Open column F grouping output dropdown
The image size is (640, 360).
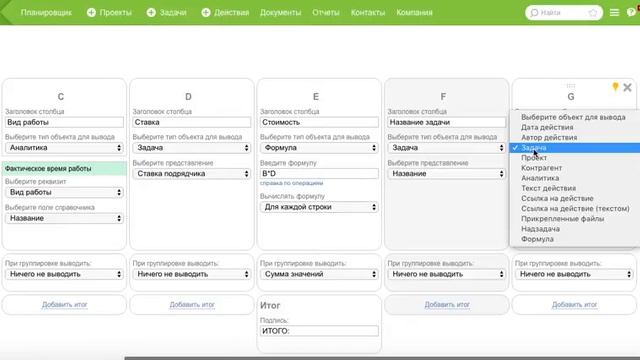(x=447, y=274)
